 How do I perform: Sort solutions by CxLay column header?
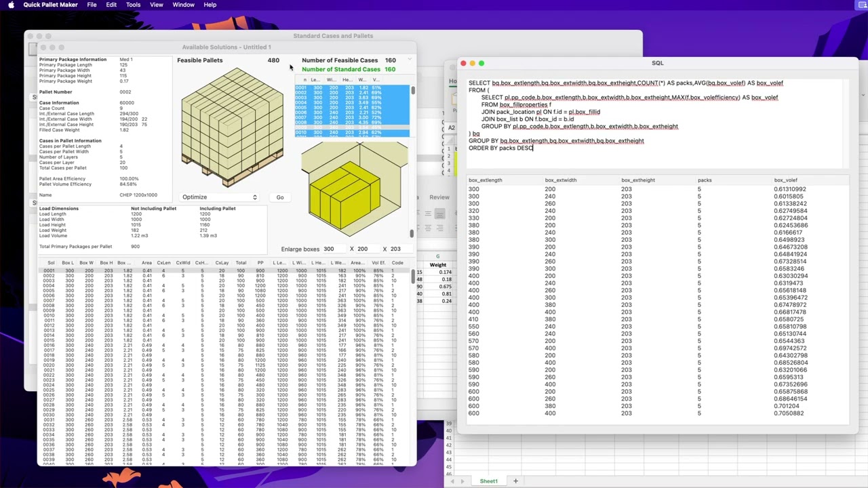pyautogui.click(x=222, y=263)
